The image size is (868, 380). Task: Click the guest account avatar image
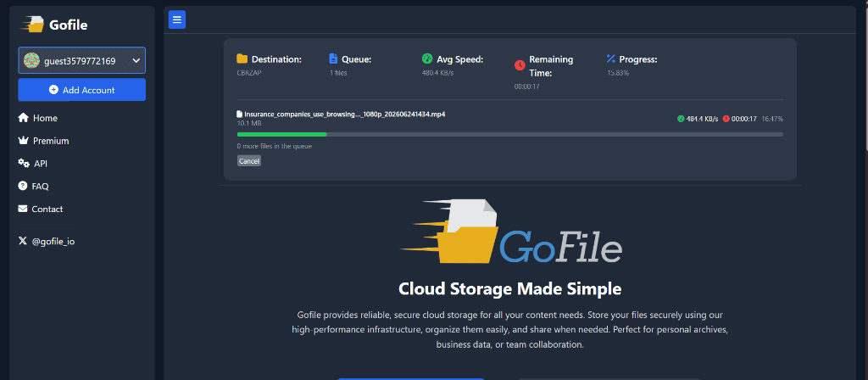[x=32, y=61]
